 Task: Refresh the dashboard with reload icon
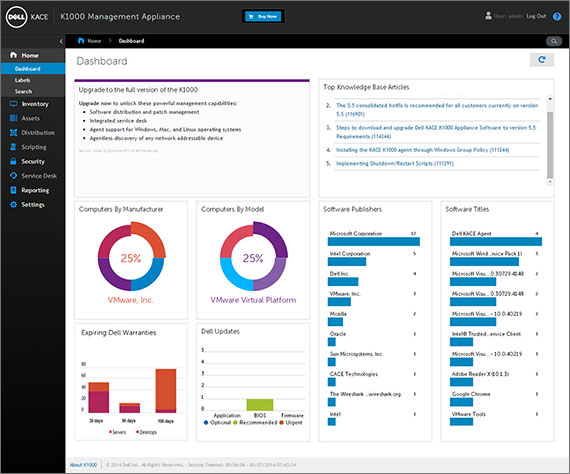tap(542, 60)
